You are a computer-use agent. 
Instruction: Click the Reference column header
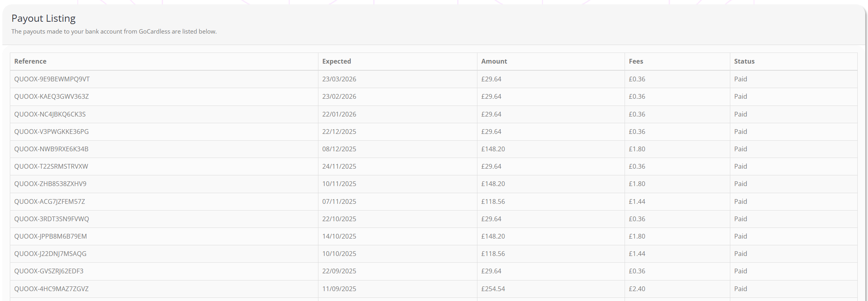[x=30, y=61]
